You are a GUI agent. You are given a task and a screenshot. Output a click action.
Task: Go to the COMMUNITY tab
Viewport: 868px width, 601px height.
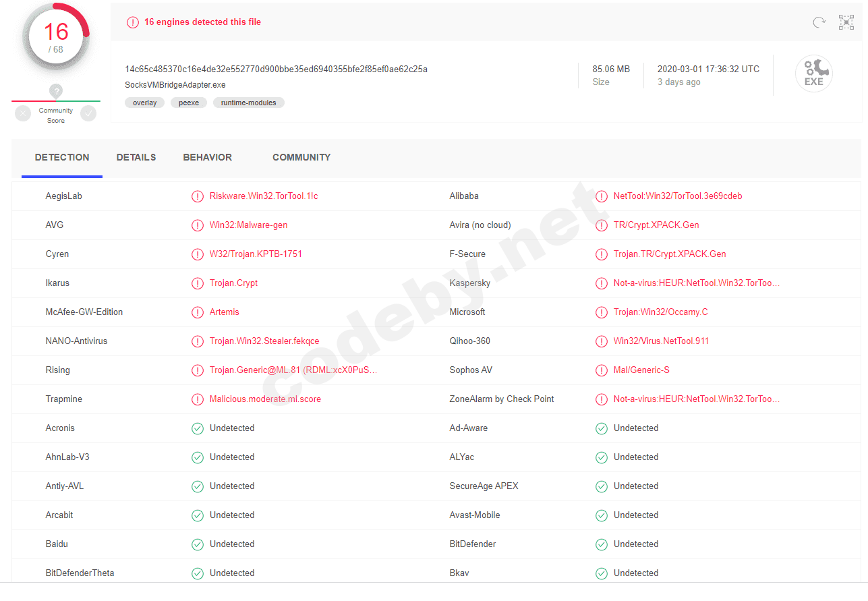(x=301, y=157)
